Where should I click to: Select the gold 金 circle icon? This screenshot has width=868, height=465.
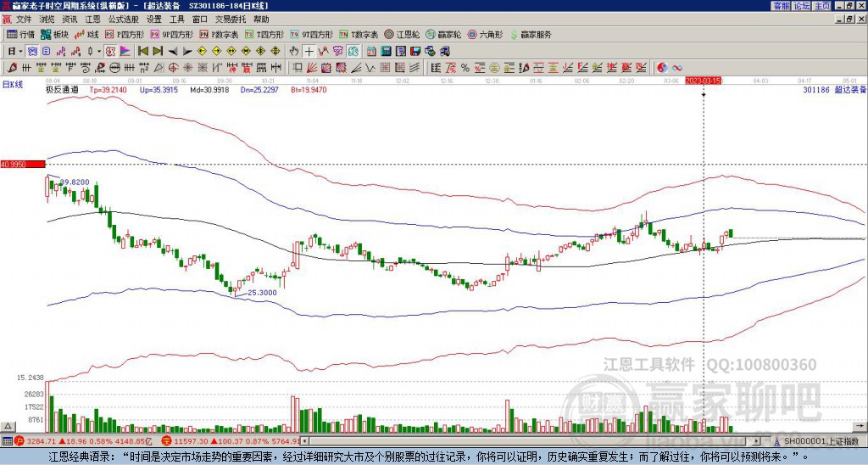(x=493, y=68)
